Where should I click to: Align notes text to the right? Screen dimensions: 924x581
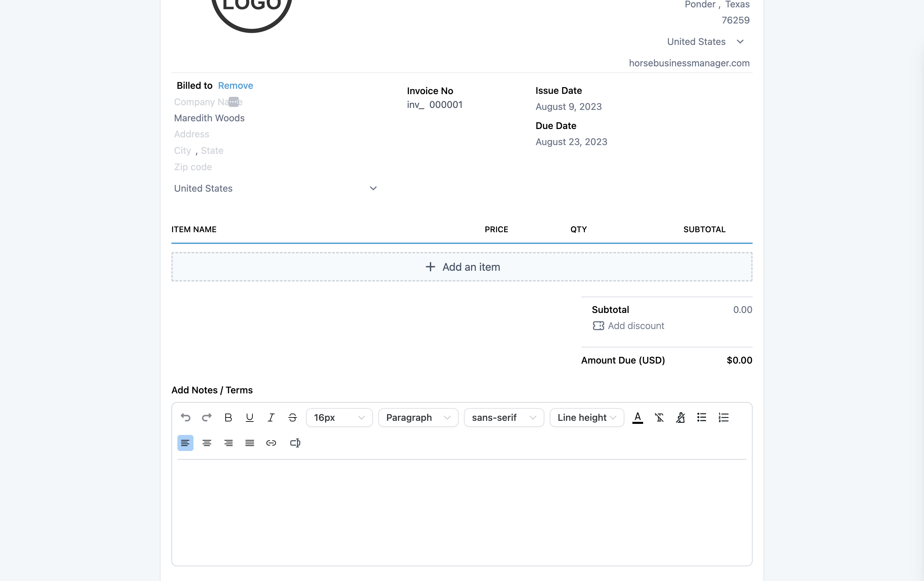tap(228, 443)
